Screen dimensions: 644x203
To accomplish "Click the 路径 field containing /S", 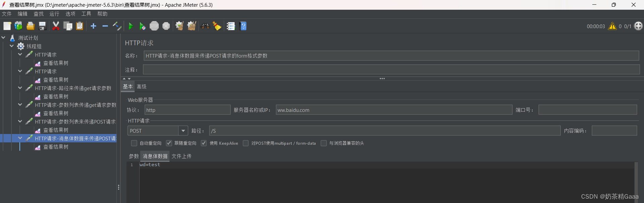I will point(385,131).
